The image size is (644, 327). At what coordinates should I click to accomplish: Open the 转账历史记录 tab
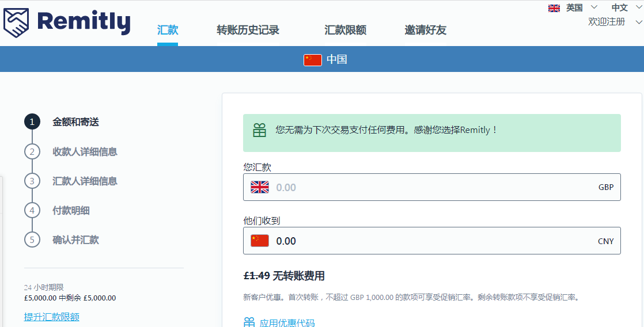tap(248, 30)
